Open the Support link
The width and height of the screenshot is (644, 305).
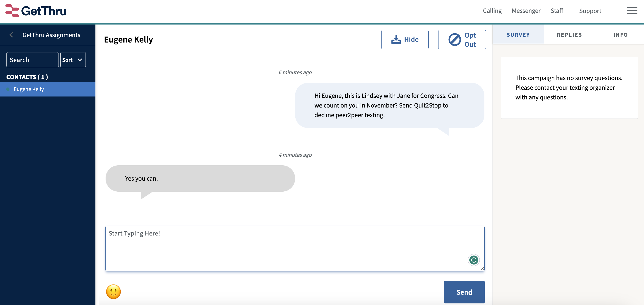point(590,11)
